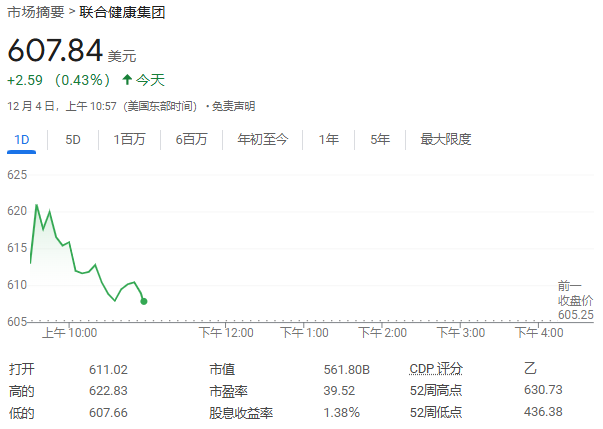Image resolution: width=603 pixels, height=429 pixels.
Task: Open the 1百万 range tab
Action: tap(129, 140)
